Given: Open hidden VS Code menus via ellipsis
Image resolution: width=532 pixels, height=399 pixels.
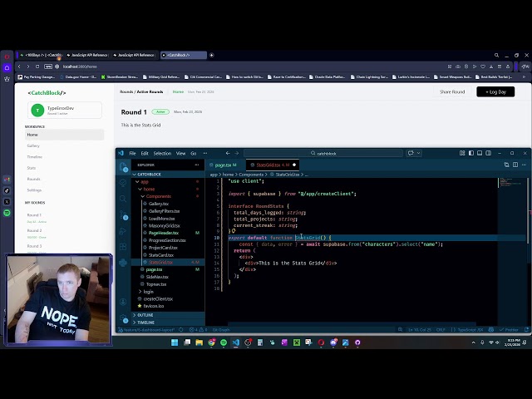Looking at the screenshot, I should pos(205,153).
